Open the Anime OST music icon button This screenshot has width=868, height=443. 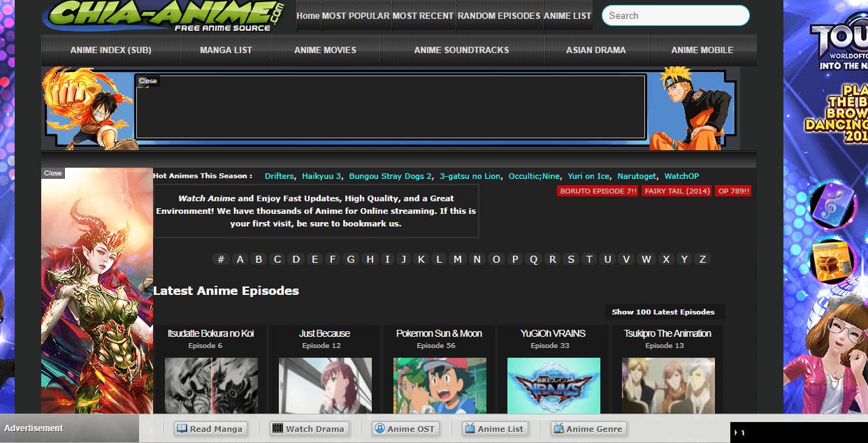click(x=405, y=429)
